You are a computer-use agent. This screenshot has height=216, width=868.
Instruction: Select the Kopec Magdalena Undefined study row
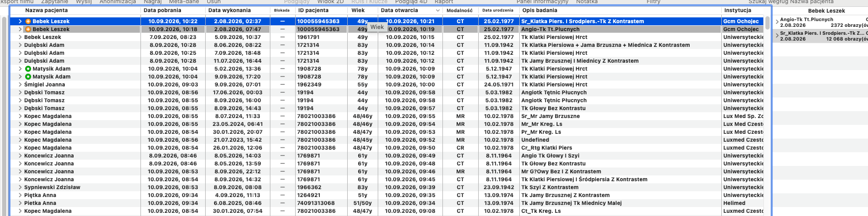(390, 140)
